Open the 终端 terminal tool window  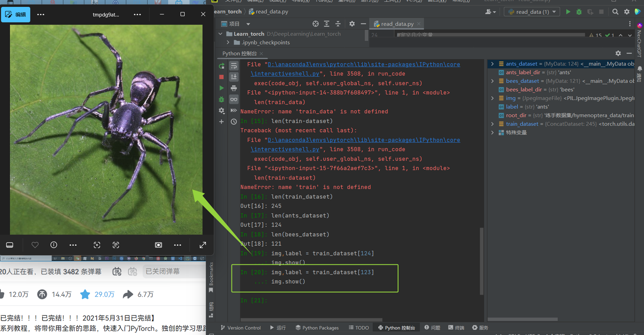456,328
